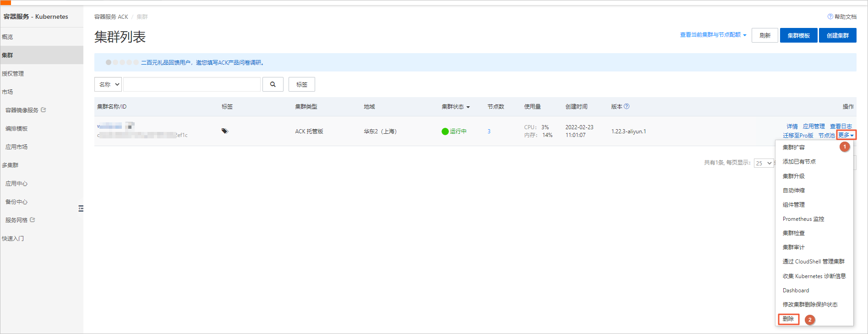The image size is (868, 334).
Task: Select 修改集群删除保护状态 entry
Action: click(x=810, y=305)
